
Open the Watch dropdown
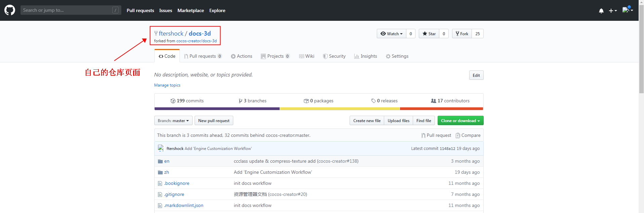(392, 34)
